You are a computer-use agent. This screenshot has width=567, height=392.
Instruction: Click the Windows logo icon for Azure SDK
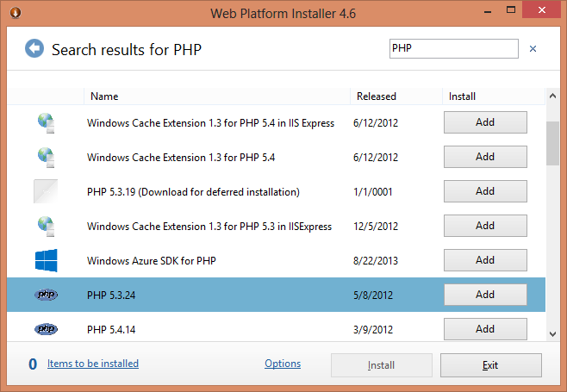pos(46,260)
